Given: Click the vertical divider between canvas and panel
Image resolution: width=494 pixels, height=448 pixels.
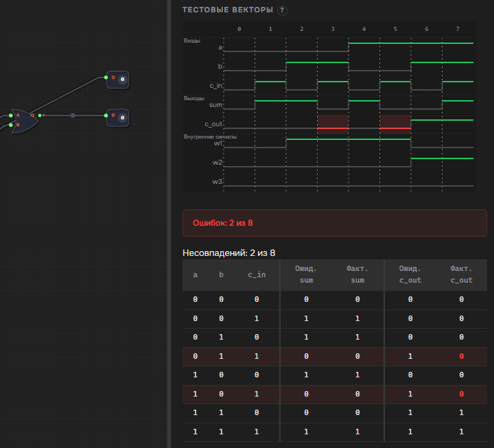Looking at the screenshot, I should 169,224.
